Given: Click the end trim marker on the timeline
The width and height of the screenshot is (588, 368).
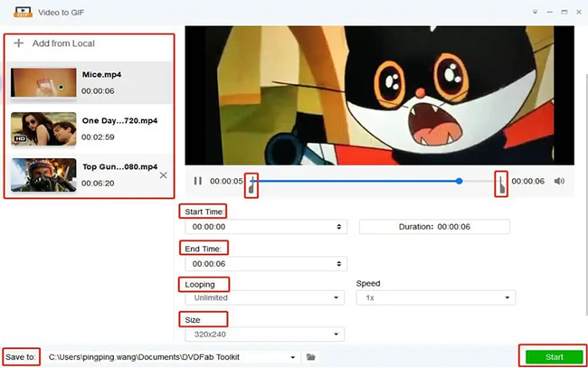Looking at the screenshot, I should coord(499,184).
